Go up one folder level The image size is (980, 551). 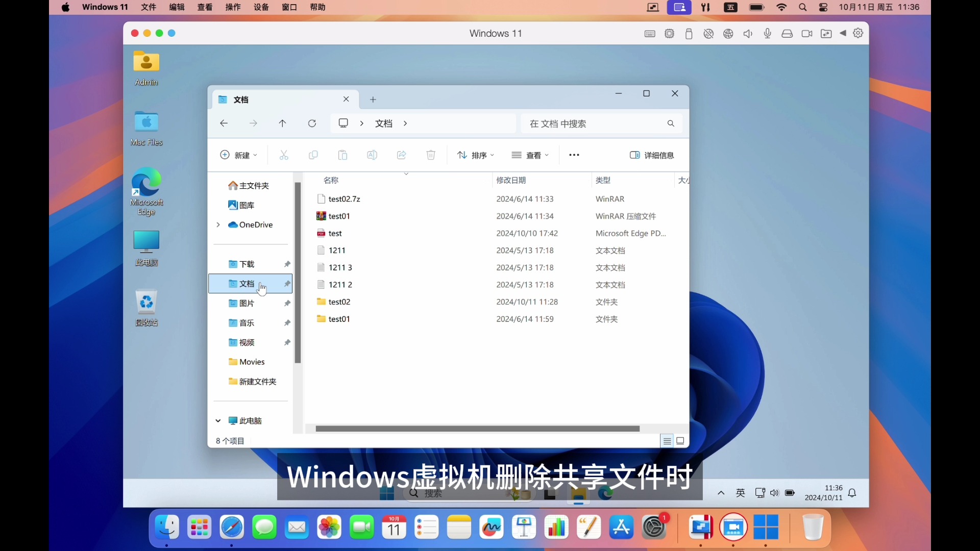(282, 123)
